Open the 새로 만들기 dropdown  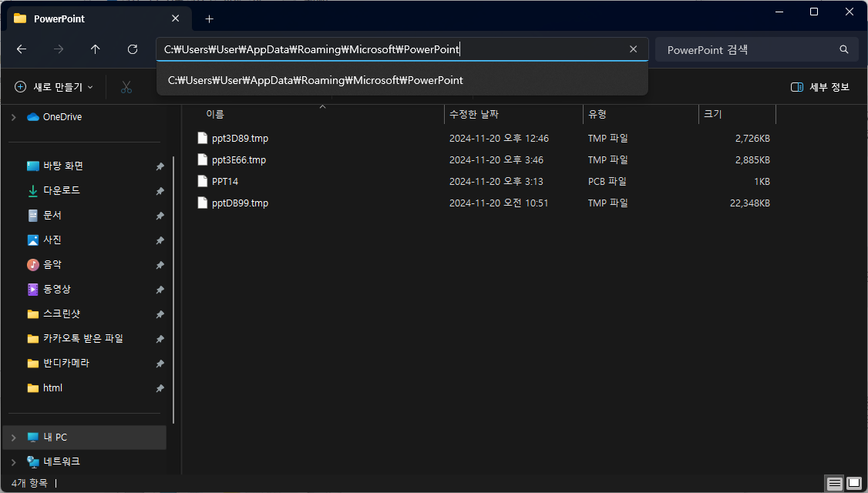click(54, 87)
